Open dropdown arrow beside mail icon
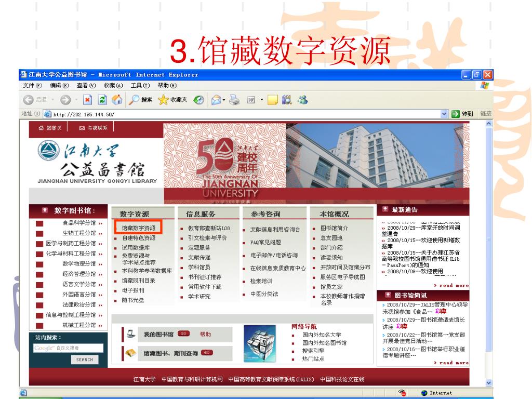 tap(224, 100)
